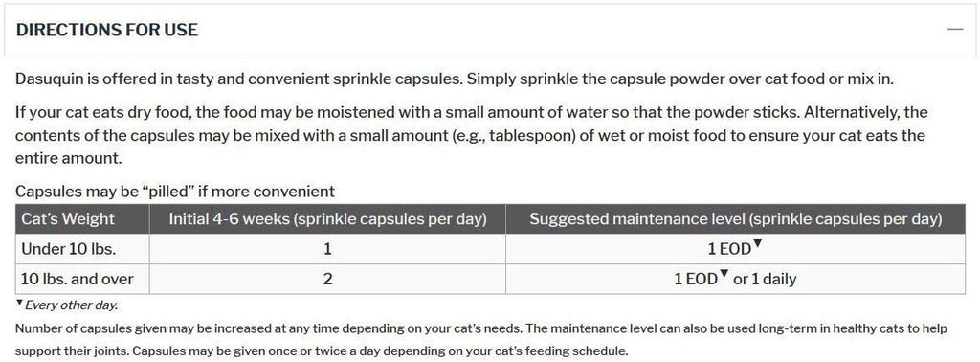This screenshot has width=980, height=362.
Task: Select the Cat's Weight column header
Action: pyautogui.click(x=82, y=218)
